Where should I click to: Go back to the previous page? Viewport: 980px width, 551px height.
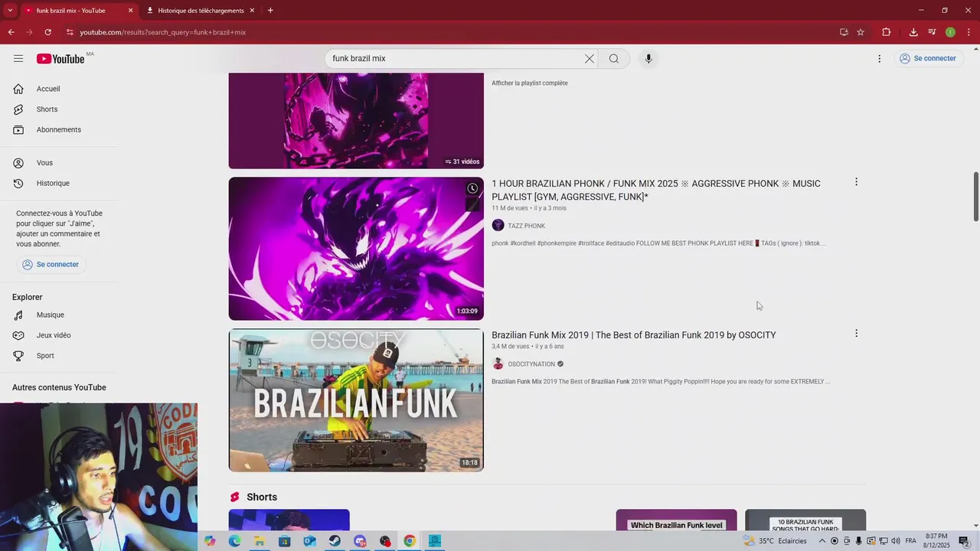tap(11, 32)
